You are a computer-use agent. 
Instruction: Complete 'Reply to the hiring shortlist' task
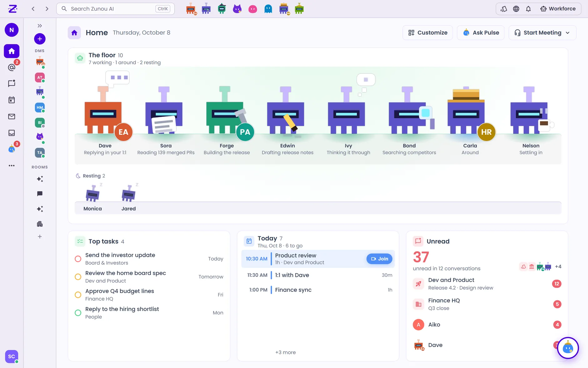click(78, 313)
